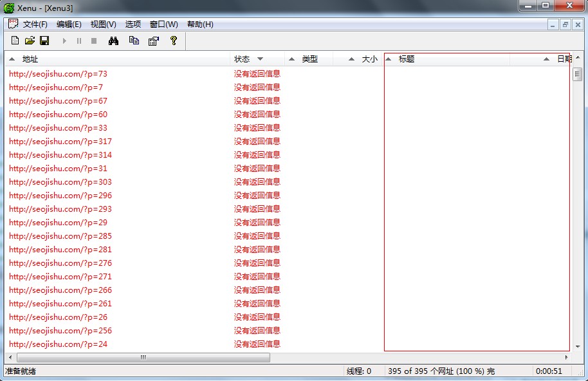This screenshot has height=381, width=588.
Task: Select the http://seojishu.com/?p=256 row
Action: click(x=60, y=331)
